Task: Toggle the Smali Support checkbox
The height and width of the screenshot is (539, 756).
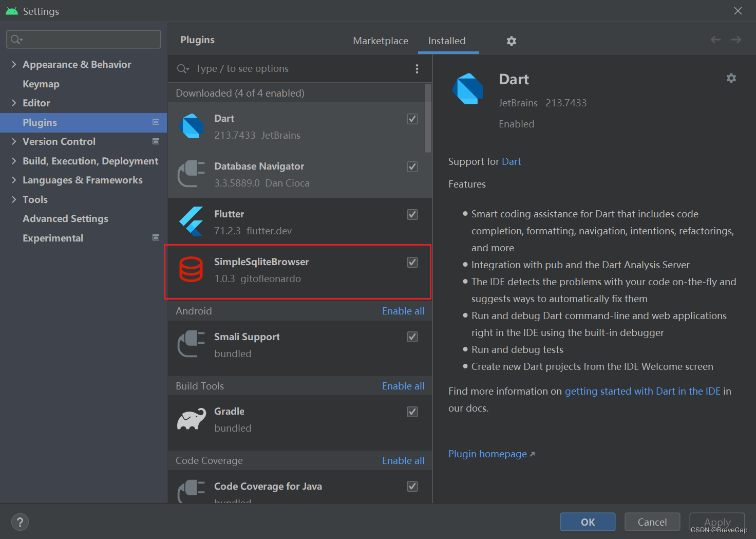Action: 412,337
